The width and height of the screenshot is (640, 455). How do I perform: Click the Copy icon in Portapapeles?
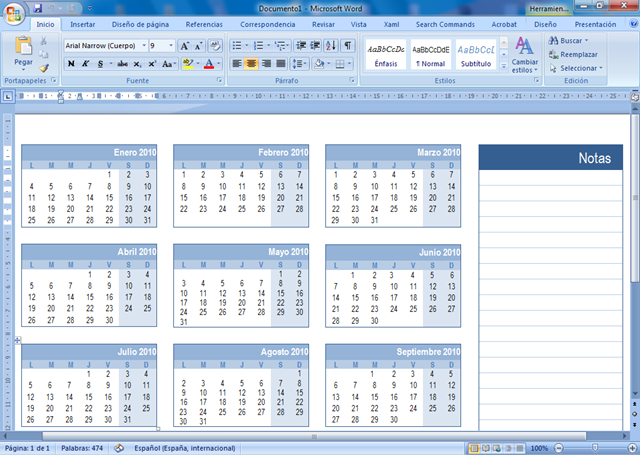[43, 54]
